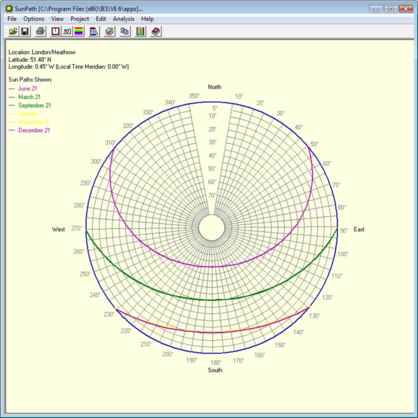Open the Options menu
Screen dimensions: 418x418
(34, 19)
